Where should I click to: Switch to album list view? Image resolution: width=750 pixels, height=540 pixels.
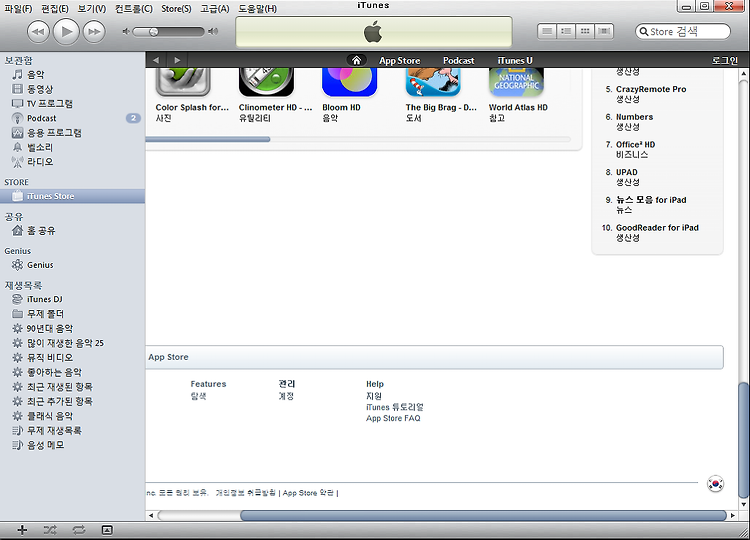point(566,32)
